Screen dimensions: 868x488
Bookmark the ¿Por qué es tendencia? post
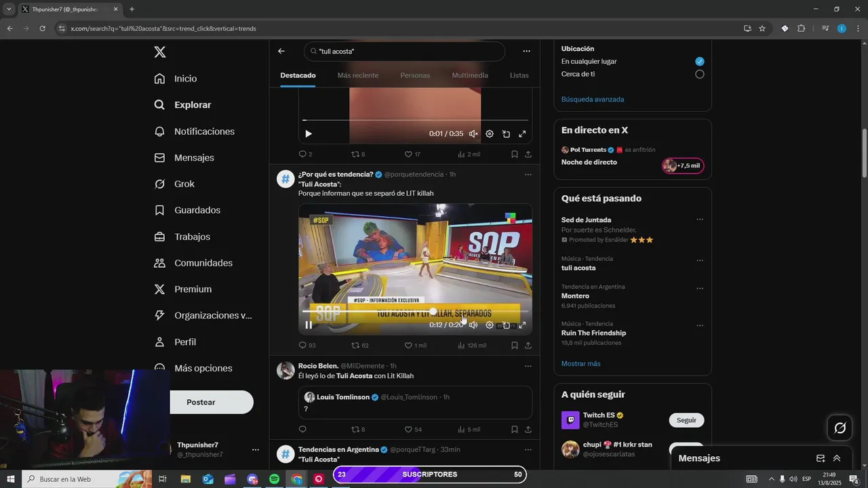(x=515, y=346)
